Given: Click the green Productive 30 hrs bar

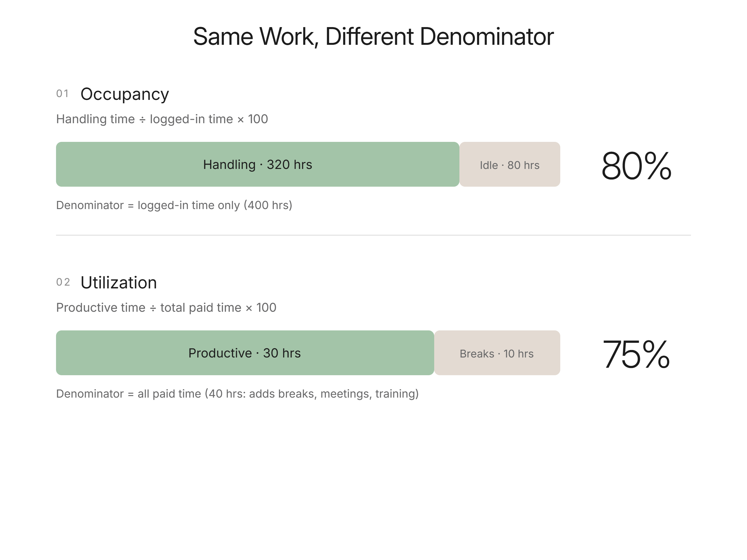Looking at the screenshot, I should tap(245, 353).
